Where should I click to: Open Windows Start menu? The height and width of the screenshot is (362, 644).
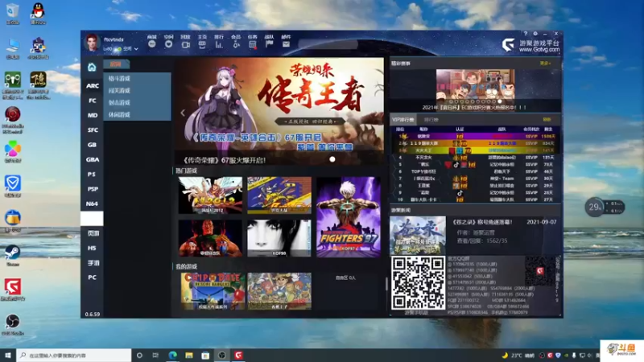point(8,355)
